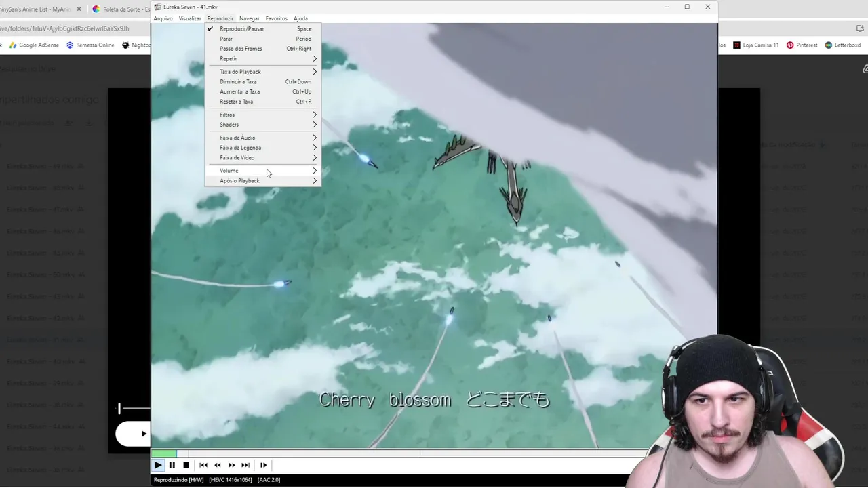Close the MyAnimeList browser tab
This screenshot has width=868, height=488.
(x=79, y=9)
